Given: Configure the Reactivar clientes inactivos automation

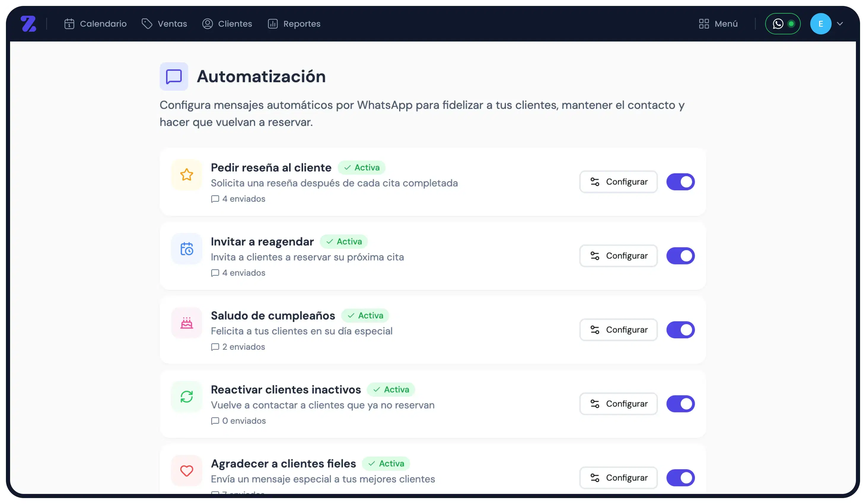Looking at the screenshot, I should [x=619, y=404].
